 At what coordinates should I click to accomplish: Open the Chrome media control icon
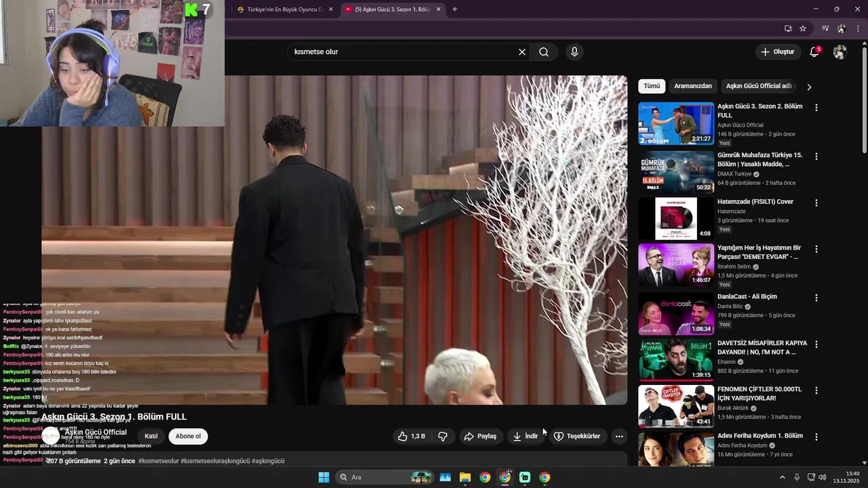[x=825, y=28]
